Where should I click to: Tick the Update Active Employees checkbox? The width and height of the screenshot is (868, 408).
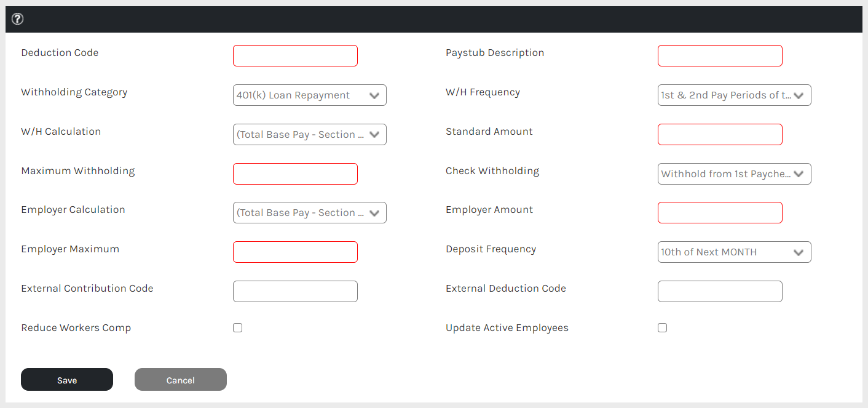pos(662,327)
